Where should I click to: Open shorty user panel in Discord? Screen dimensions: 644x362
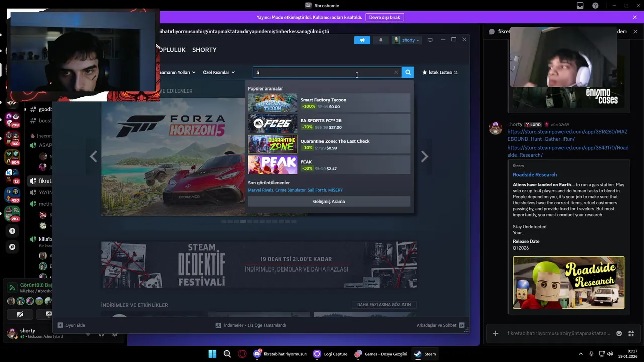(x=35, y=333)
